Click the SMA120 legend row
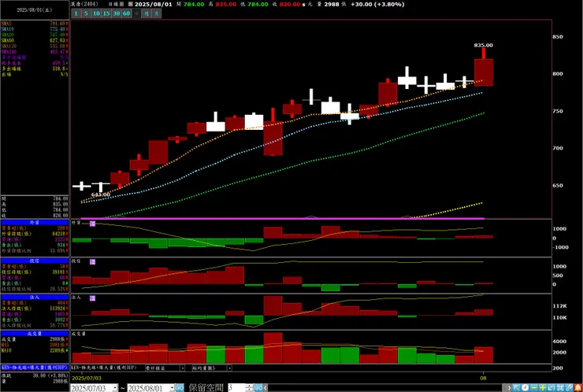The width and height of the screenshot is (583, 392). [x=35, y=46]
